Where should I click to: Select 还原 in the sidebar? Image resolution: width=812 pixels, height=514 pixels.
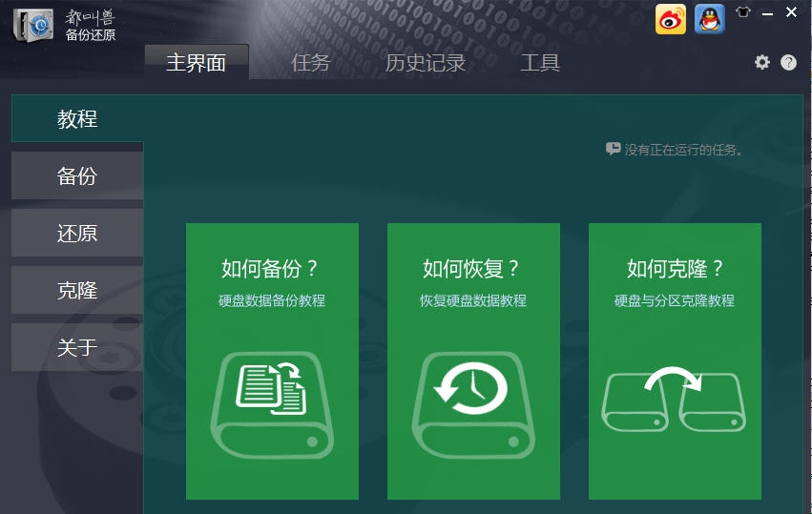click(x=77, y=233)
